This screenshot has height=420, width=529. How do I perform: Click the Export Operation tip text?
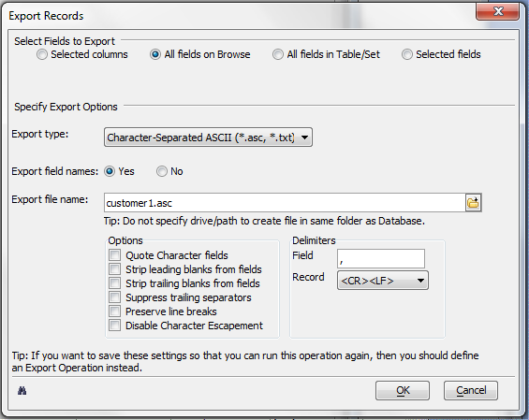click(245, 362)
